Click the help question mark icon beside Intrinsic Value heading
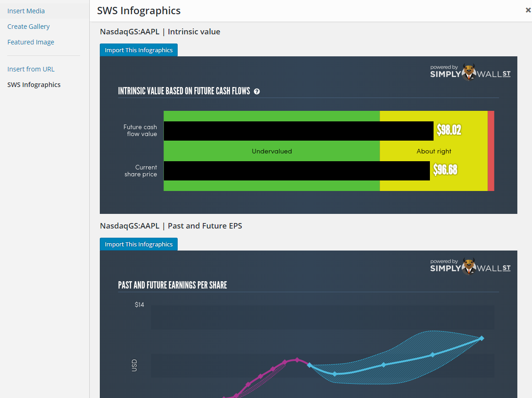Viewport: 532px width, 398px height. [x=257, y=92]
